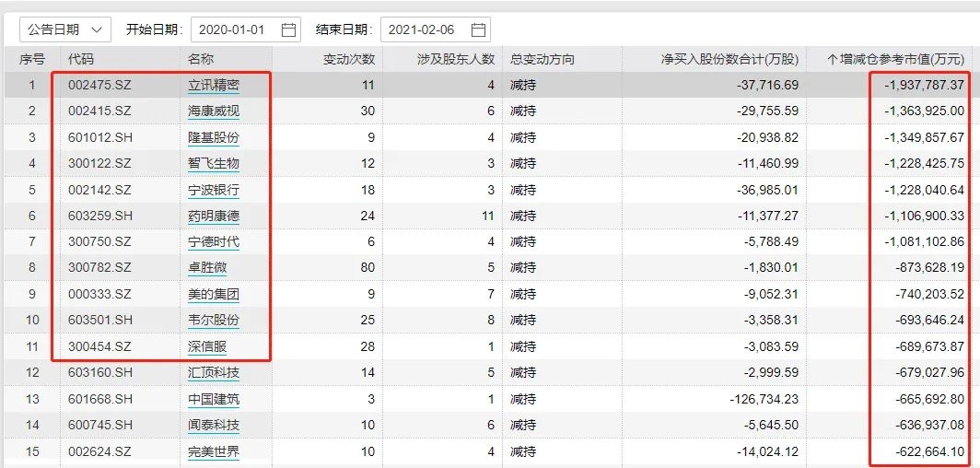Click net shares value -14,024.12
Image resolution: width=980 pixels, height=468 pixels.
(x=768, y=451)
